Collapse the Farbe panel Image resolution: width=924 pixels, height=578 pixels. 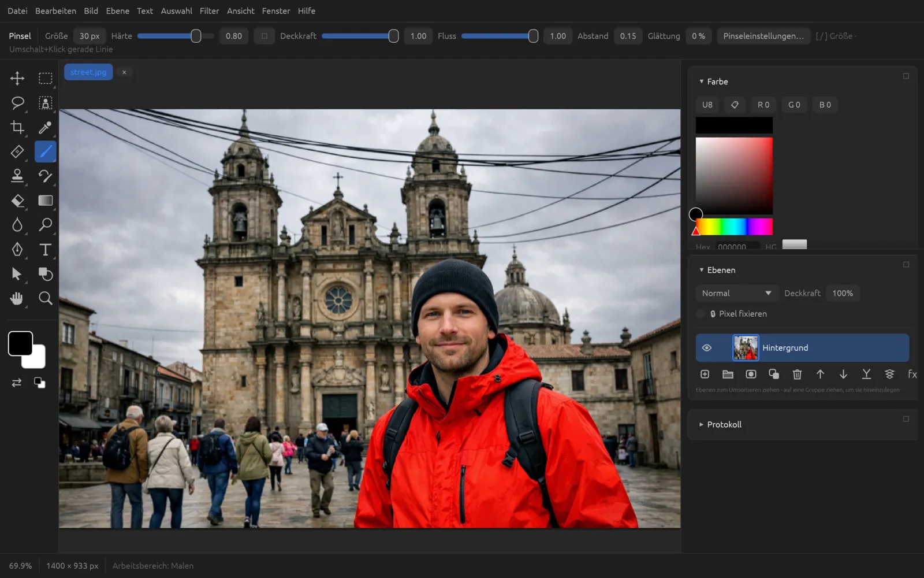click(x=702, y=81)
